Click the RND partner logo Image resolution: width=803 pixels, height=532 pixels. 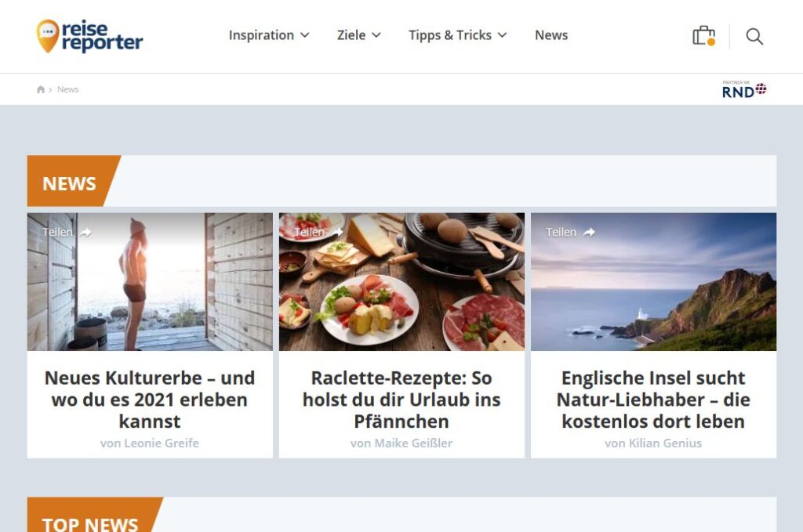[744, 89]
